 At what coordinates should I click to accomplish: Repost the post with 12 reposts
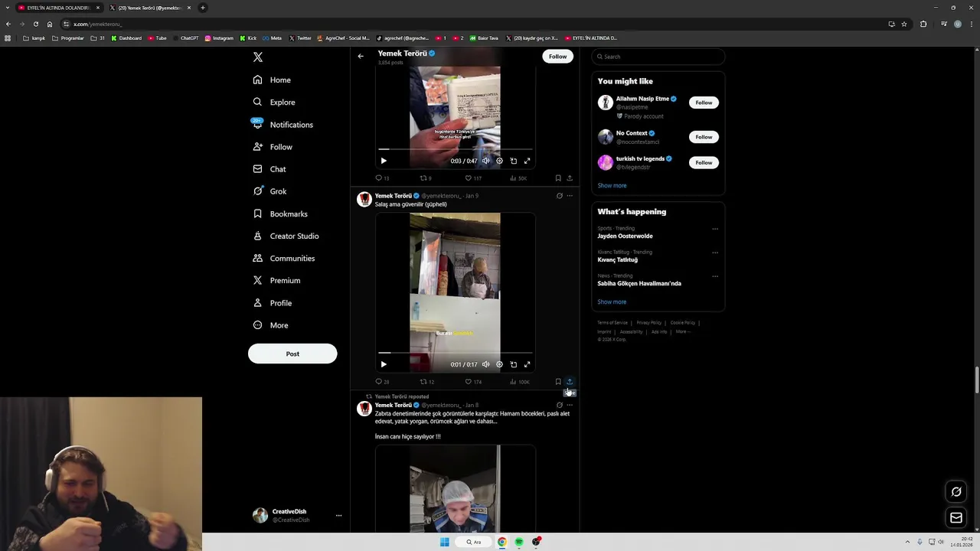point(426,382)
